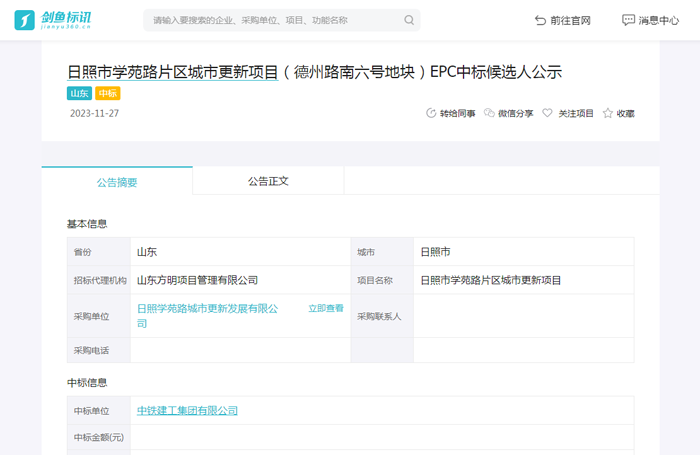Select date text 2023-11-27
The image size is (700, 455).
pyautogui.click(x=94, y=113)
